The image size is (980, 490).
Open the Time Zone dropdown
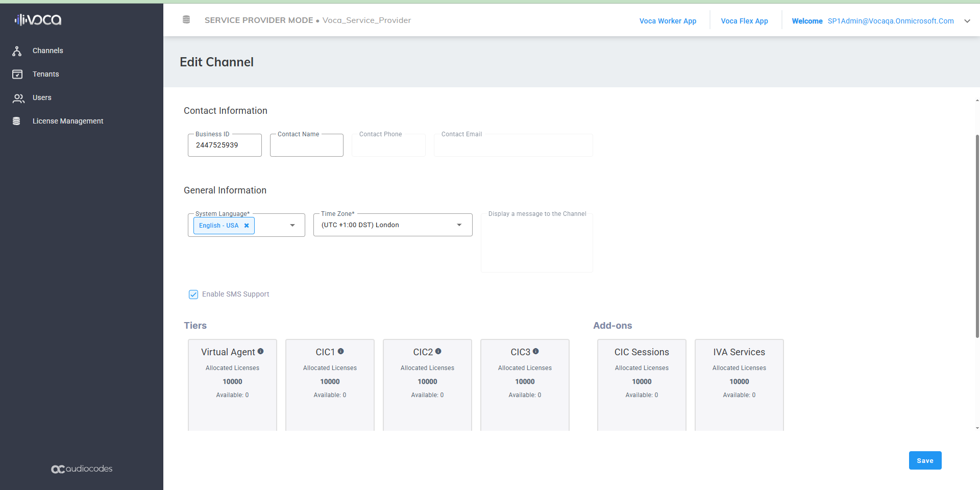click(x=459, y=225)
